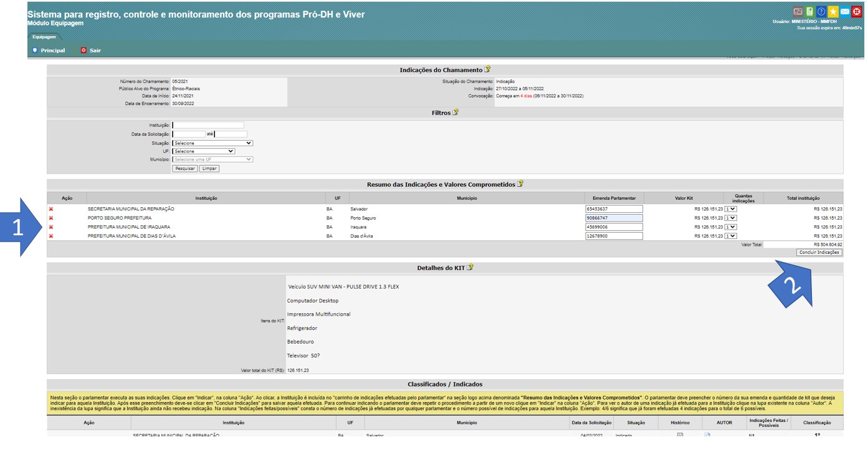Open the Situação filter dropdown
The image size is (868, 455).
click(212, 143)
